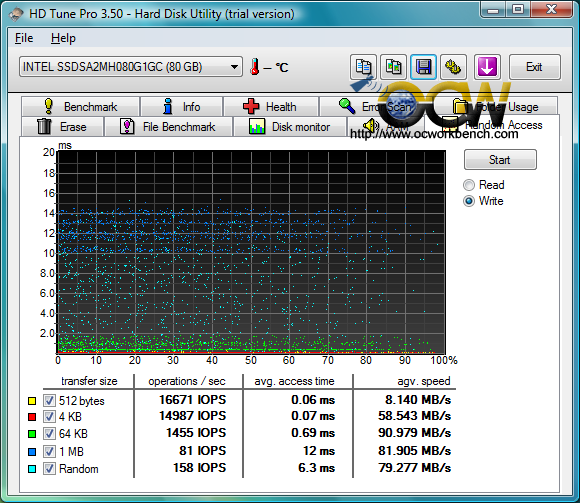The width and height of the screenshot is (580, 503).
Task: Click the blue 1 MB color swatch
Action: (x=32, y=452)
